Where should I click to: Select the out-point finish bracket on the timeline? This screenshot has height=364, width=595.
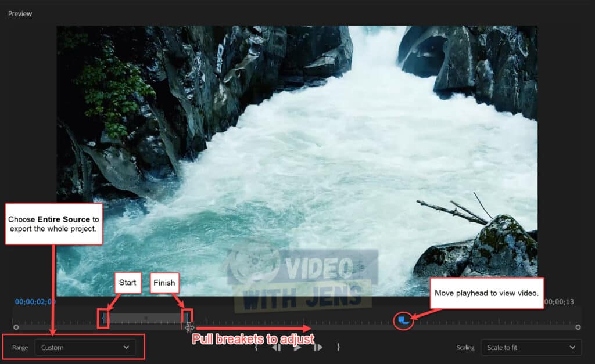pos(187,319)
